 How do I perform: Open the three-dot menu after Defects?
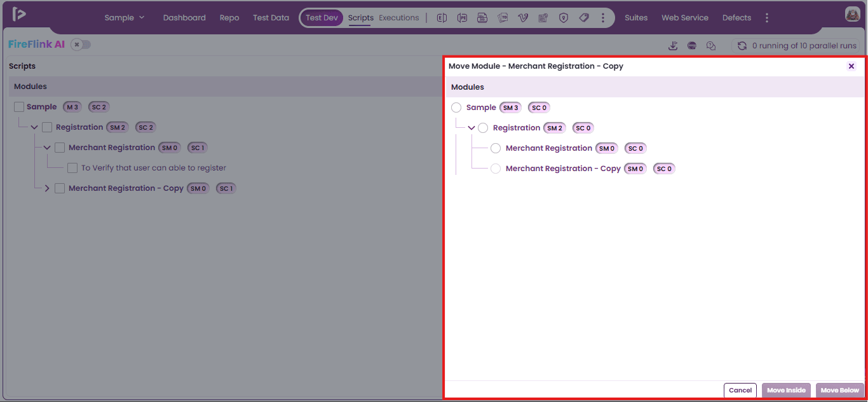coord(767,18)
